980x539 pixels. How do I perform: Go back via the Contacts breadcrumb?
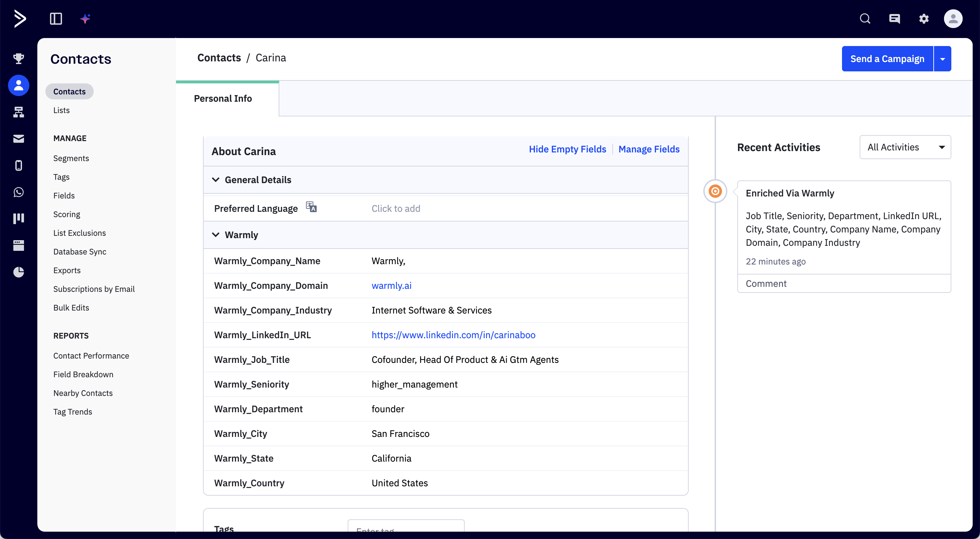[x=219, y=57]
